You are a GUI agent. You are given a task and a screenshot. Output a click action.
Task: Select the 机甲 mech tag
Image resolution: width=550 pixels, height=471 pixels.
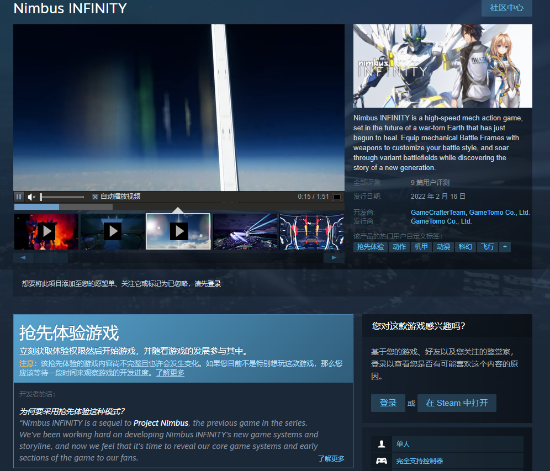coord(421,247)
